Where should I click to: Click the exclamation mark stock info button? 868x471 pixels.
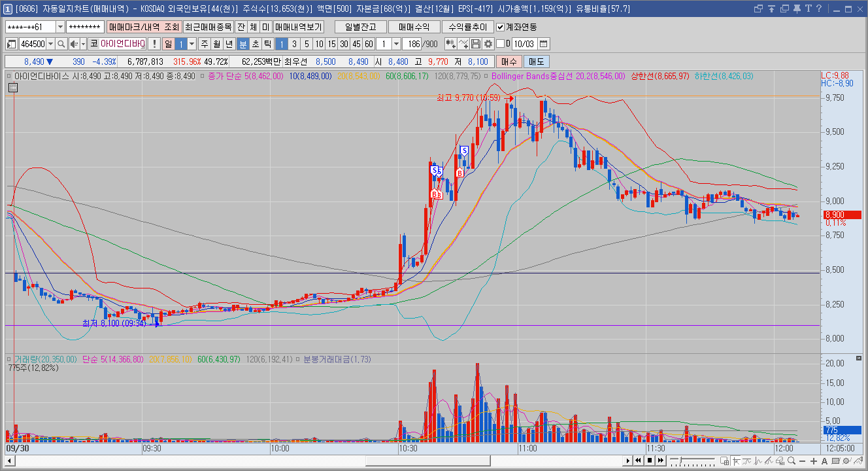[x=154, y=44]
